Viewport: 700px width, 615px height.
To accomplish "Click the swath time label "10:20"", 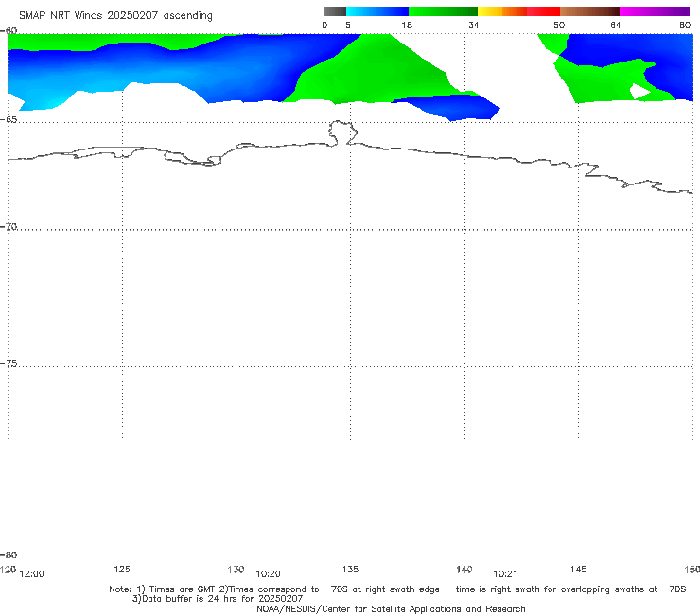I will (268, 574).
